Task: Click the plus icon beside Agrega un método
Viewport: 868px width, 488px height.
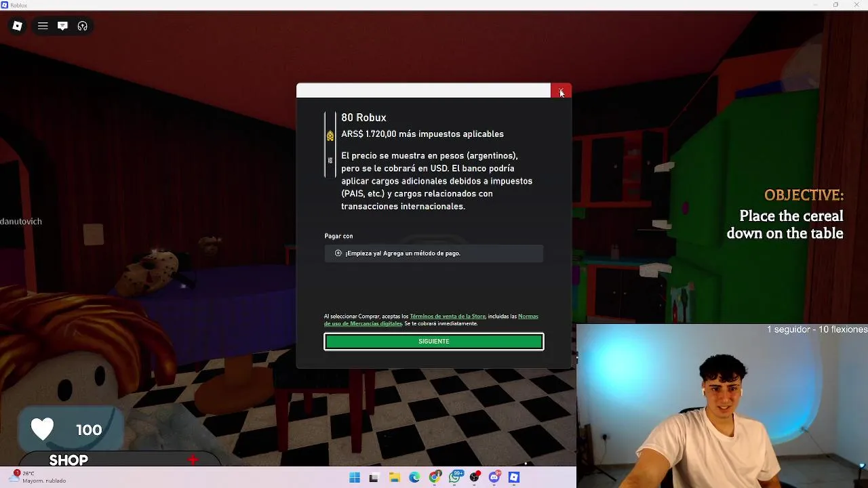Action: coord(338,253)
